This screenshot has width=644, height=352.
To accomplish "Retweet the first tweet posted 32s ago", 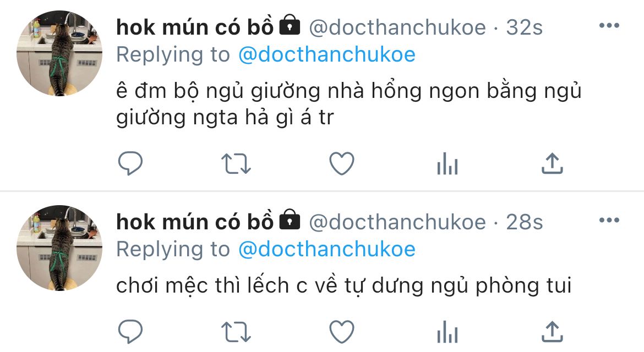I will click(236, 163).
